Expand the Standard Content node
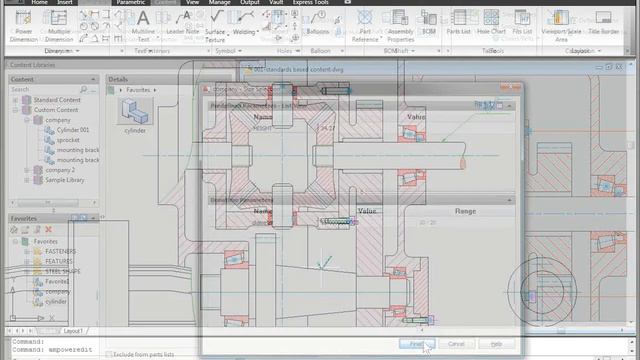 pyautogui.click(x=15, y=100)
